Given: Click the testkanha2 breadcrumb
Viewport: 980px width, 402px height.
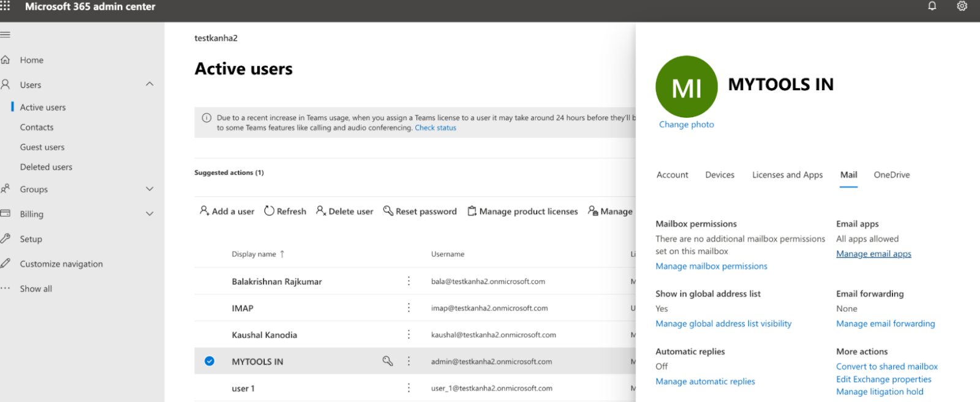Looking at the screenshot, I should pos(216,38).
